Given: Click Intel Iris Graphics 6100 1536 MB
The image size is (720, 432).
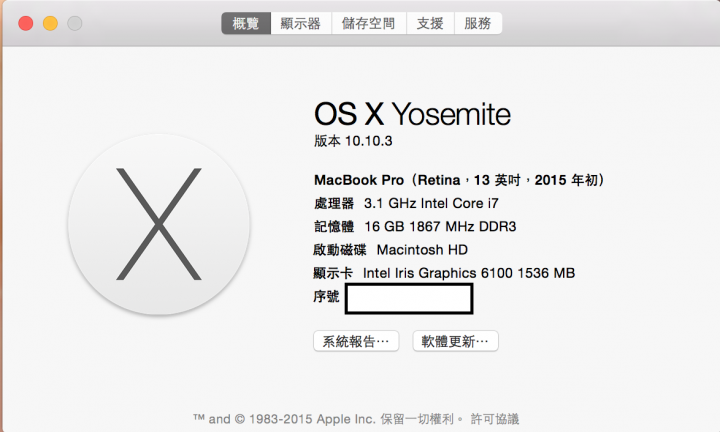Looking at the screenshot, I should click(x=469, y=273).
